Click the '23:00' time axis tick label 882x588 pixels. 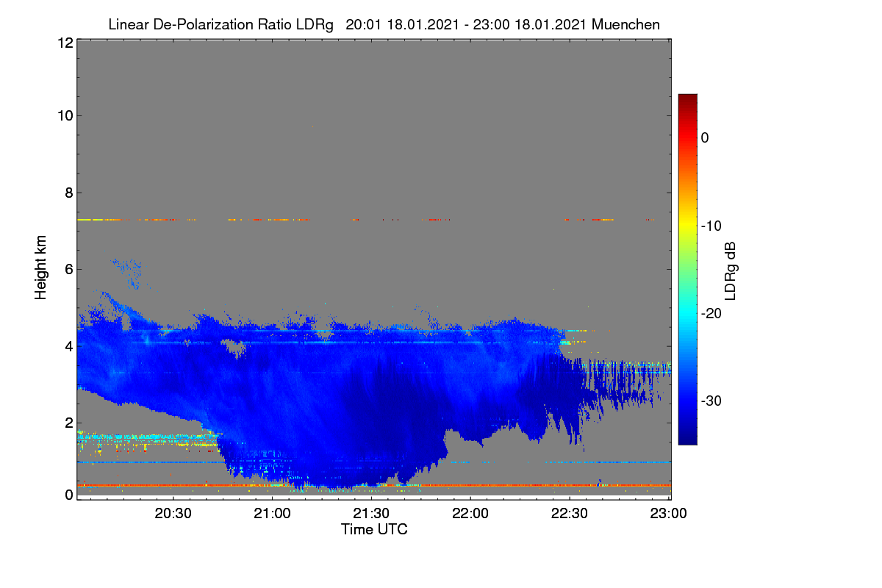669,513
